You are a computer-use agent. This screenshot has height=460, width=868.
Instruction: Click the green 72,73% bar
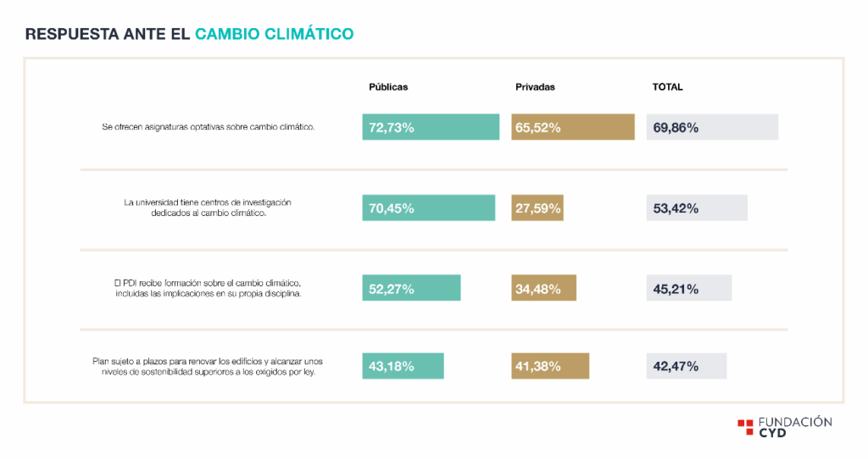click(x=430, y=127)
